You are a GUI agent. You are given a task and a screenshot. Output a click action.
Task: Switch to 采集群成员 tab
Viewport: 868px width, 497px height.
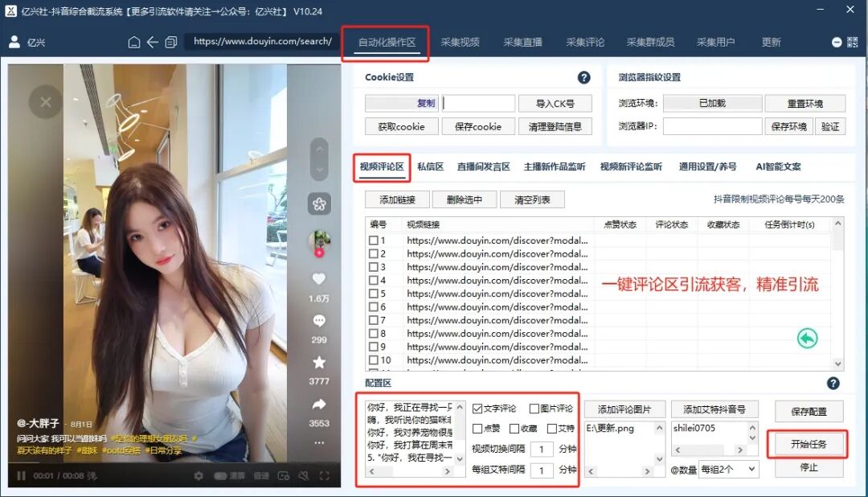coord(650,43)
